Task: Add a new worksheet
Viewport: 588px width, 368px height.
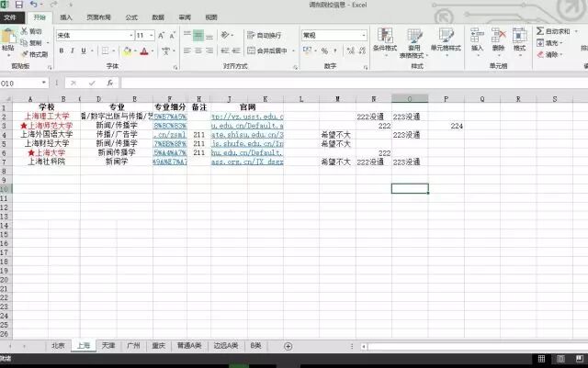Action: coord(288,346)
